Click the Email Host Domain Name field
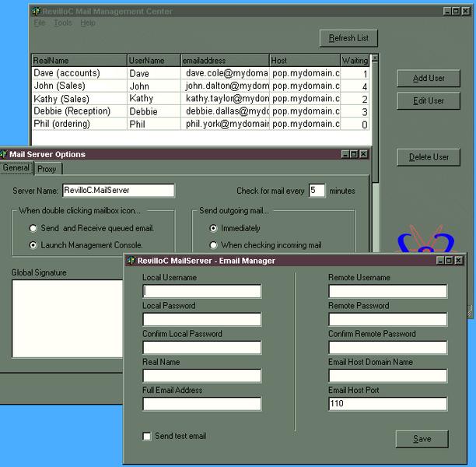Image resolution: width=476 pixels, height=467 pixels. [x=387, y=375]
